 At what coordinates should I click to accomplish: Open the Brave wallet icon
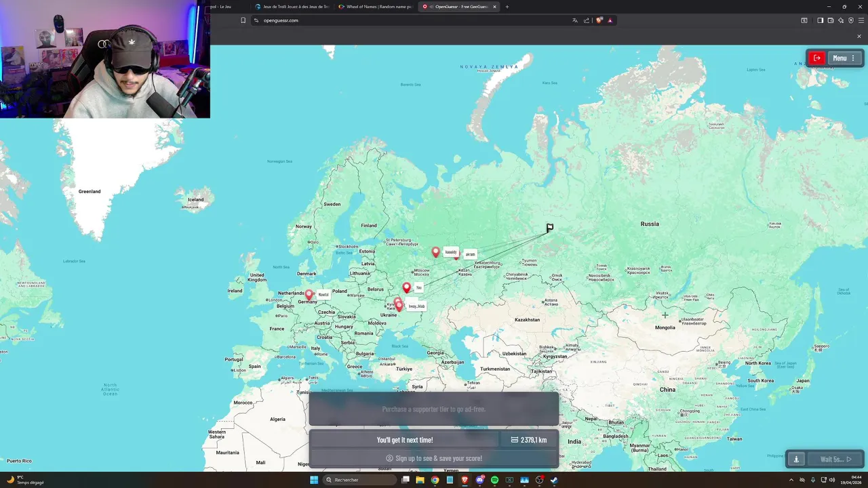coord(831,20)
